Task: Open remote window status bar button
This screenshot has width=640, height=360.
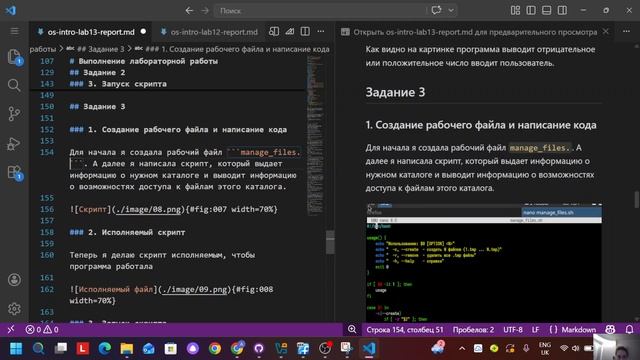Action: coord(11,329)
